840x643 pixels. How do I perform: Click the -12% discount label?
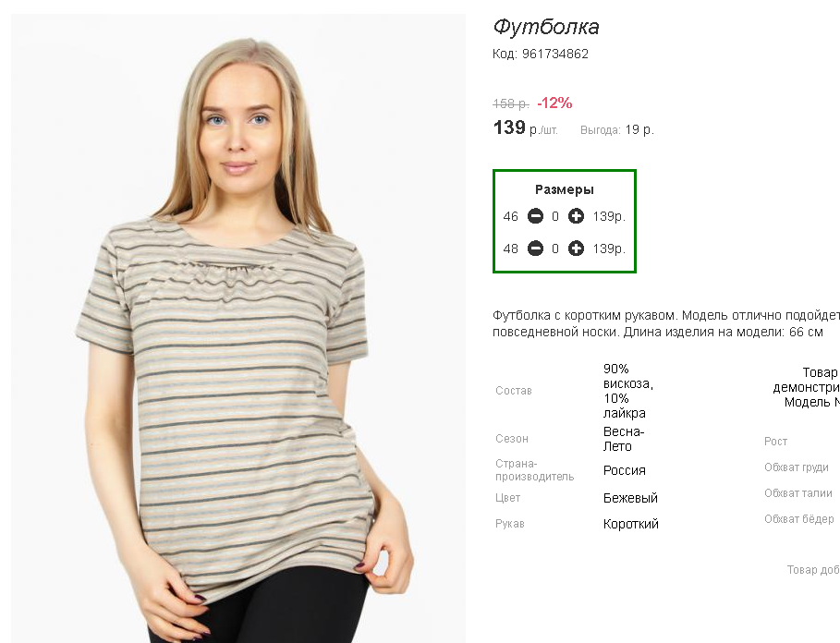(x=555, y=103)
